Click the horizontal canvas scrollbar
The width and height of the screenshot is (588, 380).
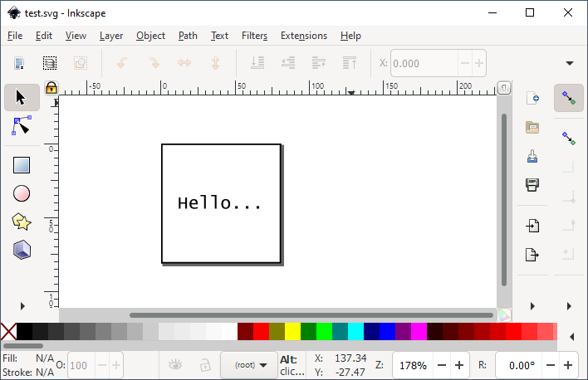click(311, 315)
